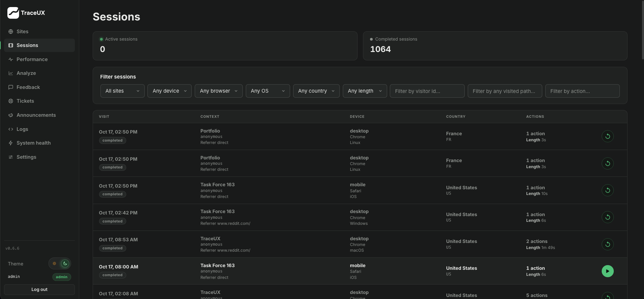
Task: Open Sites via its globe icon
Action: click(11, 32)
